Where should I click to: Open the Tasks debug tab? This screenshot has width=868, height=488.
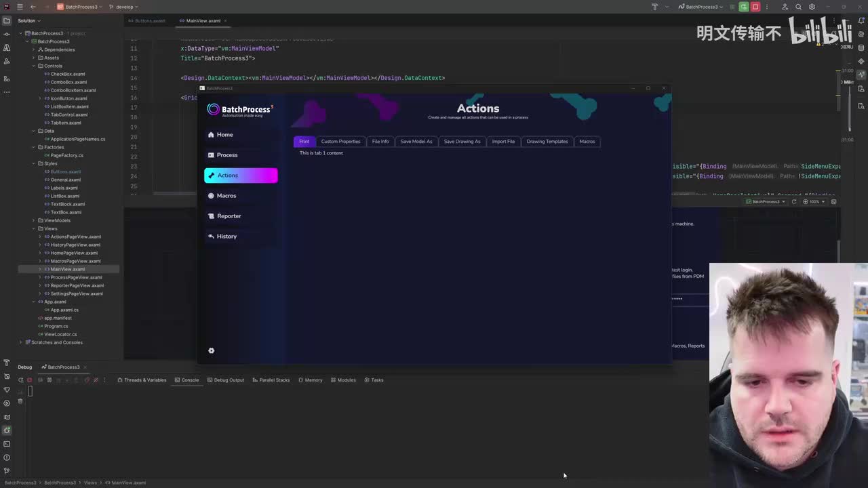pyautogui.click(x=374, y=380)
